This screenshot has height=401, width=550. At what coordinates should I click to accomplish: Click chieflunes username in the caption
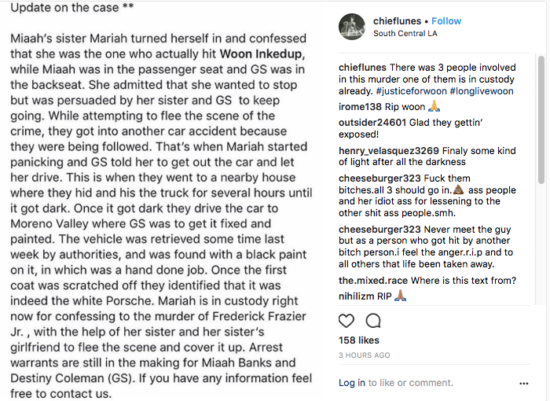362,67
